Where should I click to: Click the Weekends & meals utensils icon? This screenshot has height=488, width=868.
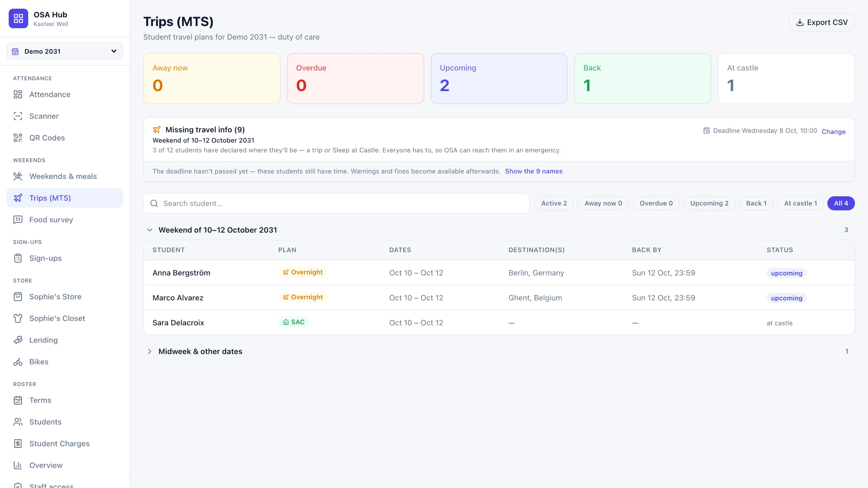[x=18, y=176]
